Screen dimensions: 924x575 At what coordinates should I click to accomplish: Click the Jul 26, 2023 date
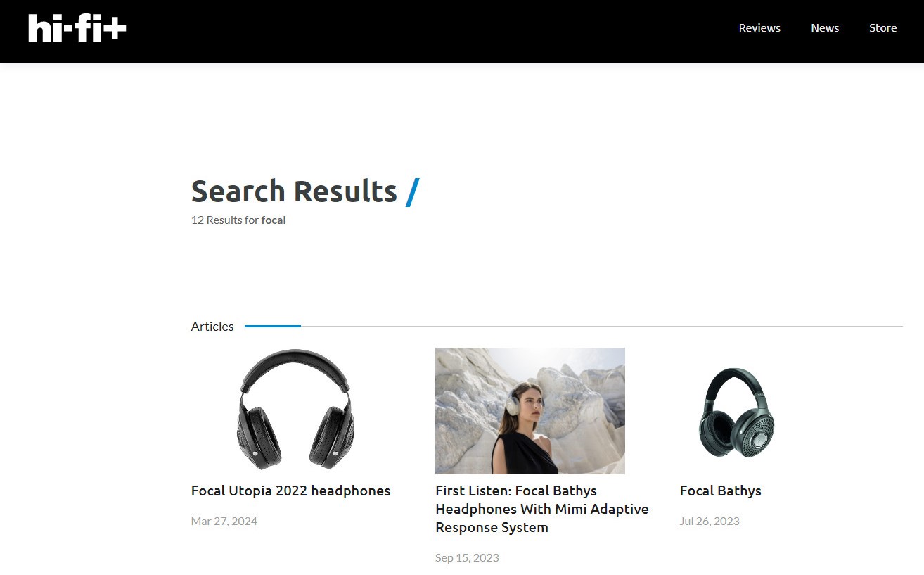pos(710,522)
